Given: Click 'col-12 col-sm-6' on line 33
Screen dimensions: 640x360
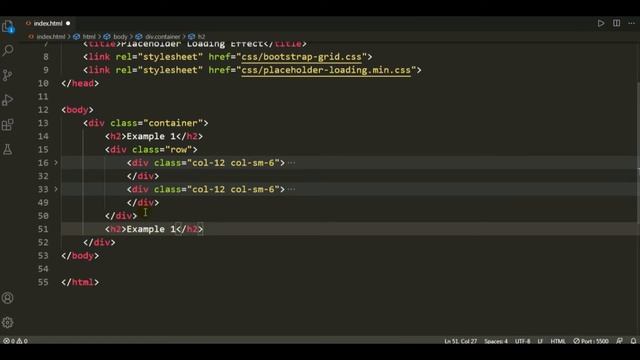Looking at the screenshot, I should [233, 189].
